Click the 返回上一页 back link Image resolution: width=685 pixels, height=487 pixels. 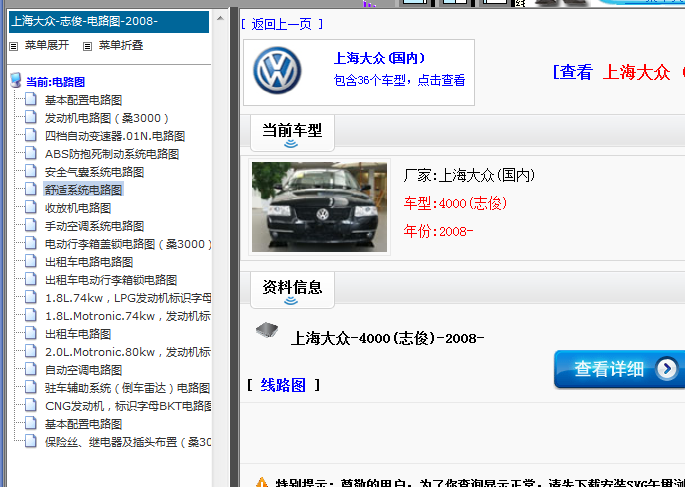[282, 24]
